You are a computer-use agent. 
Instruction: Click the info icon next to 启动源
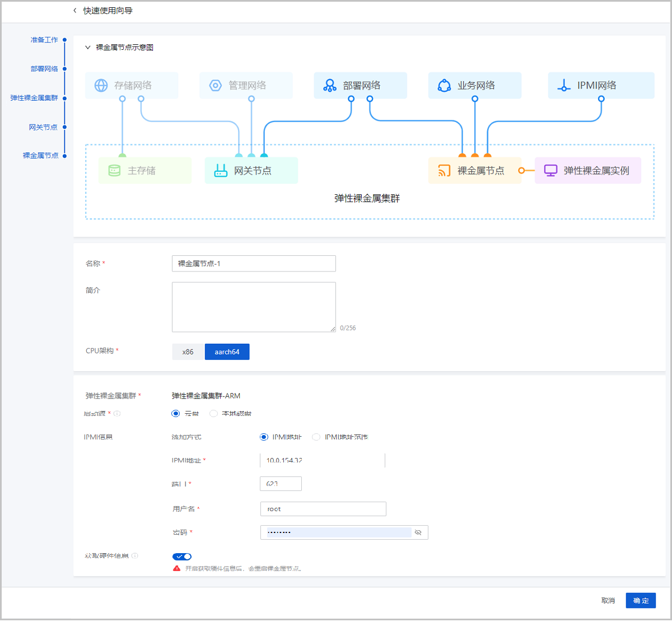[x=116, y=414]
